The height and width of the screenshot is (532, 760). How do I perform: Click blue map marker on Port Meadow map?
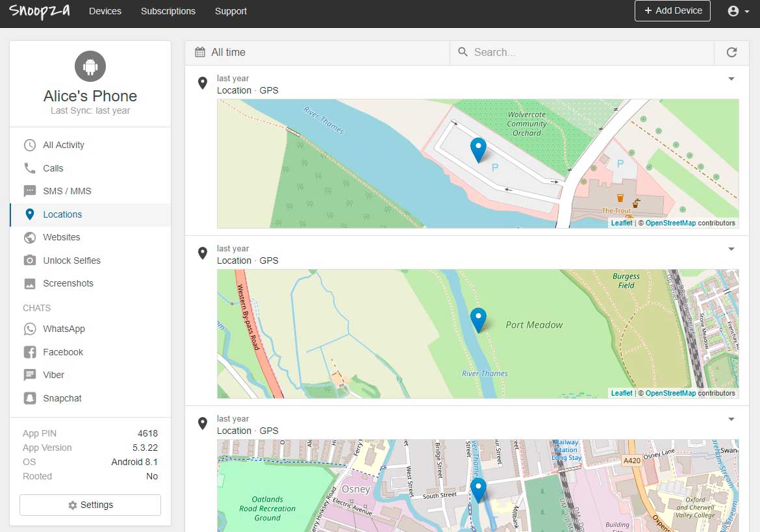click(x=478, y=320)
